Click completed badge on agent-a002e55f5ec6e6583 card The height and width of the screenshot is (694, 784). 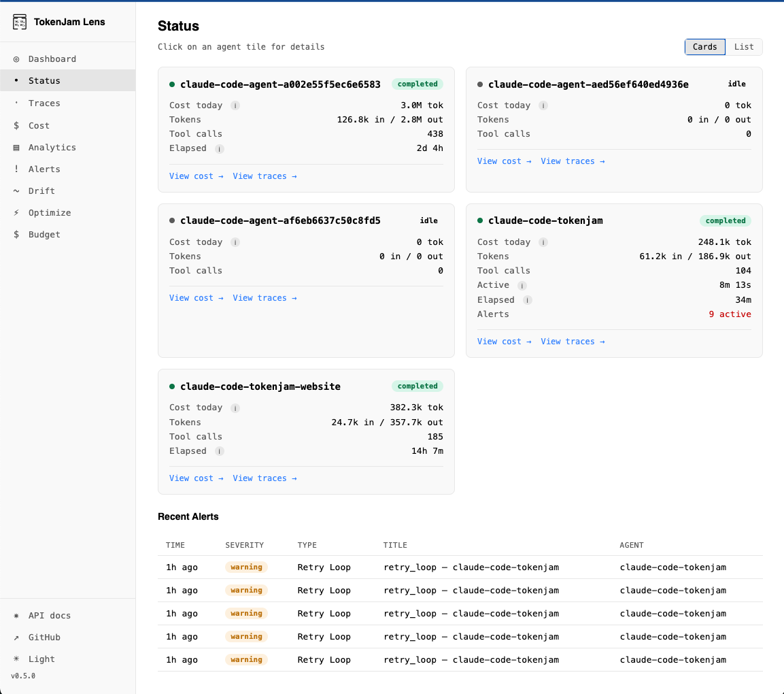(417, 84)
